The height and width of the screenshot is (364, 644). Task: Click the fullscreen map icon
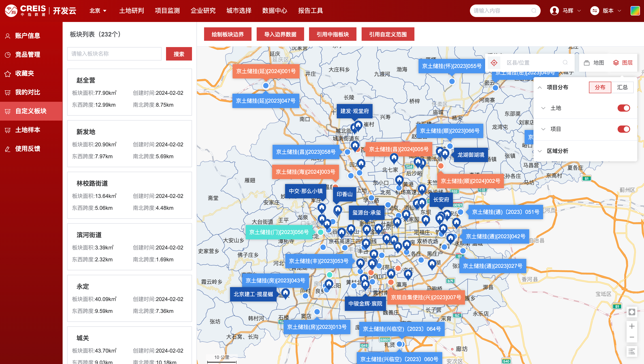tap(632, 312)
